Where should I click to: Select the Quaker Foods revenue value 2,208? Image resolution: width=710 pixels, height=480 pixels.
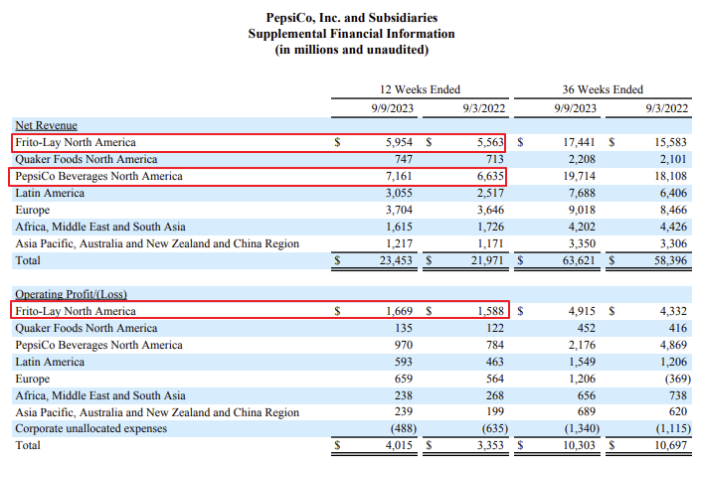pyautogui.click(x=582, y=159)
